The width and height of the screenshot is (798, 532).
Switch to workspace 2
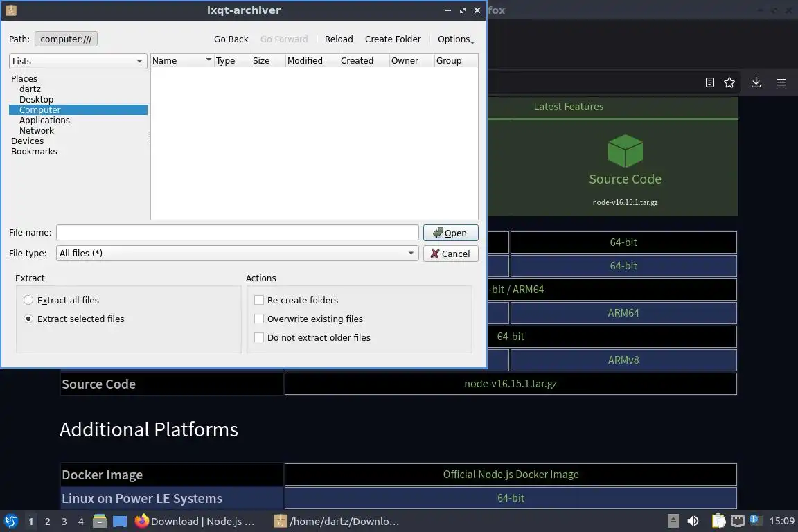(47, 522)
